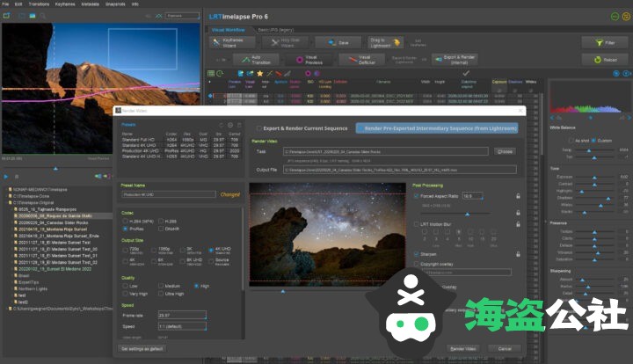Click the Export & Render (internal) button

(x=455, y=60)
